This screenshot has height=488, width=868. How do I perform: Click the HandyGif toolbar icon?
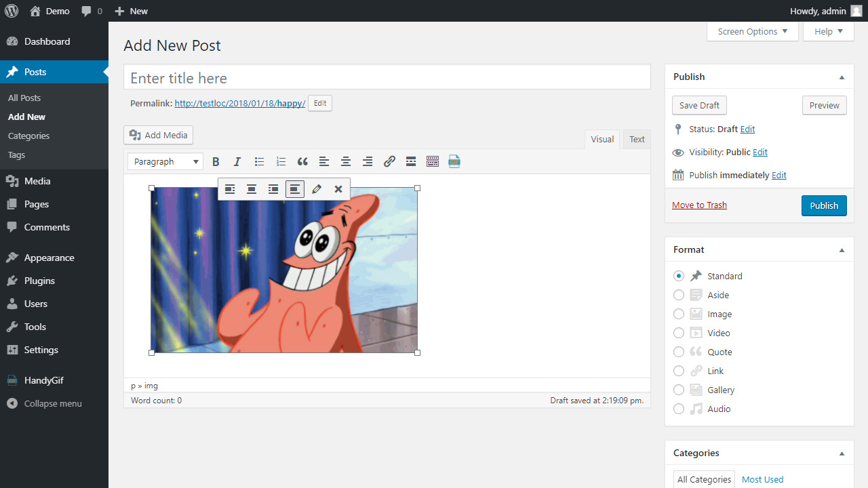click(x=454, y=161)
